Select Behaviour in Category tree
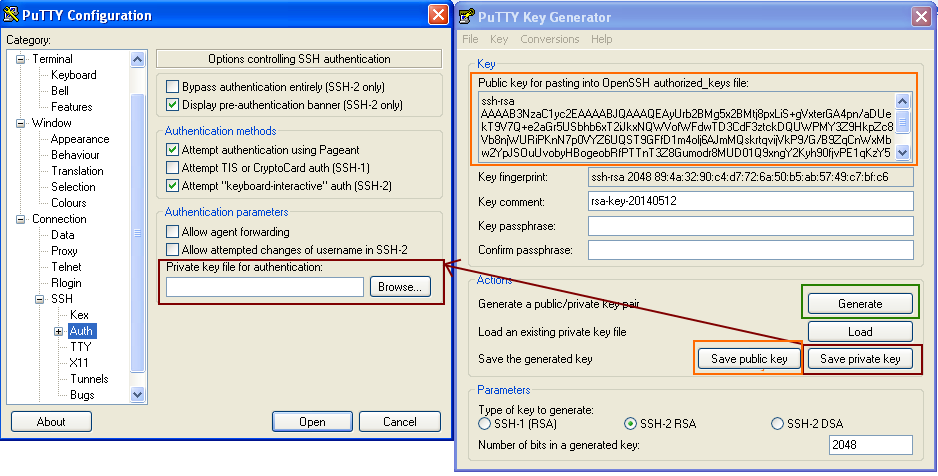 75,155
